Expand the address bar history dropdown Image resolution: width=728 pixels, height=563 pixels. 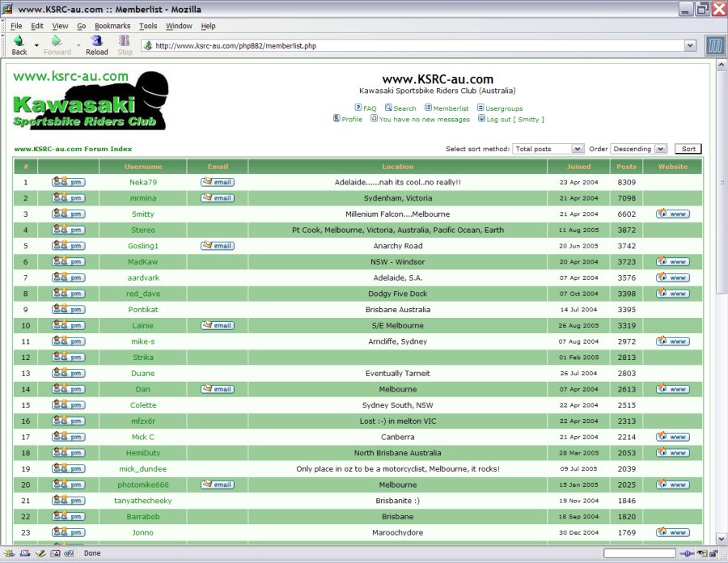coord(690,46)
